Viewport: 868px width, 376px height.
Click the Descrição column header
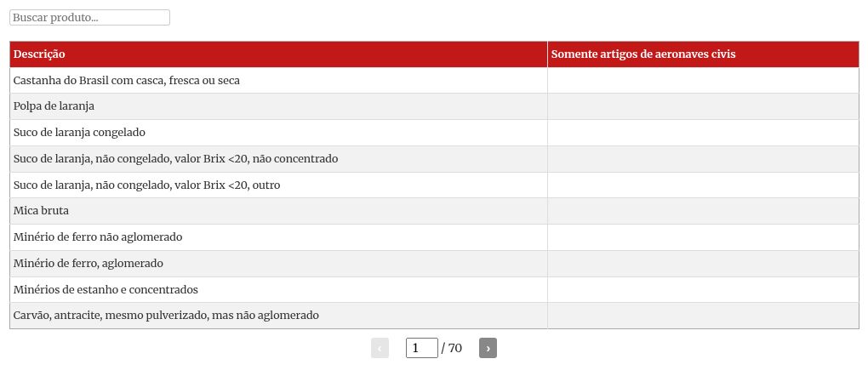39,54
